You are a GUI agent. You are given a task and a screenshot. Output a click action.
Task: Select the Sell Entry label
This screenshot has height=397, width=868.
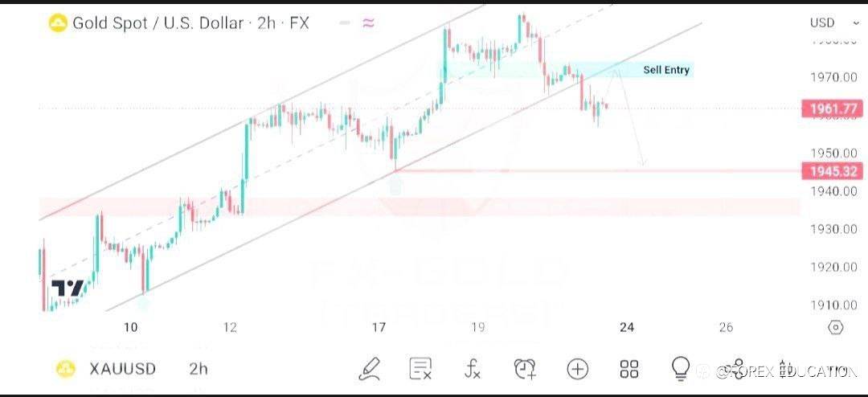tap(666, 70)
